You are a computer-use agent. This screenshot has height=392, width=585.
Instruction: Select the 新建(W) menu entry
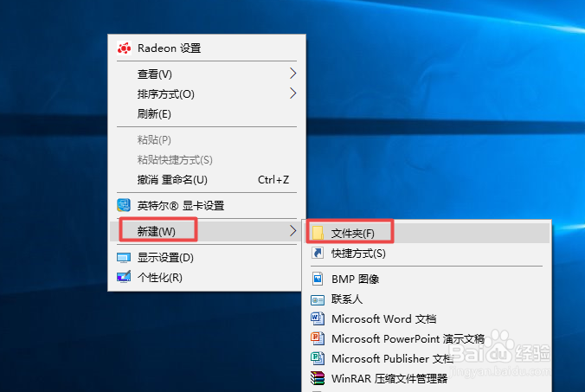point(207,231)
